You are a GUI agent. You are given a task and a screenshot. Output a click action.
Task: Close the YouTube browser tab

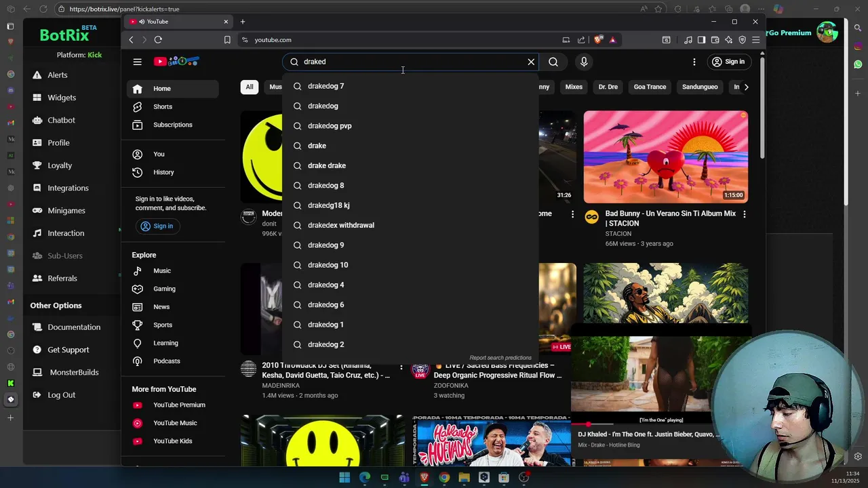[x=226, y=22]
